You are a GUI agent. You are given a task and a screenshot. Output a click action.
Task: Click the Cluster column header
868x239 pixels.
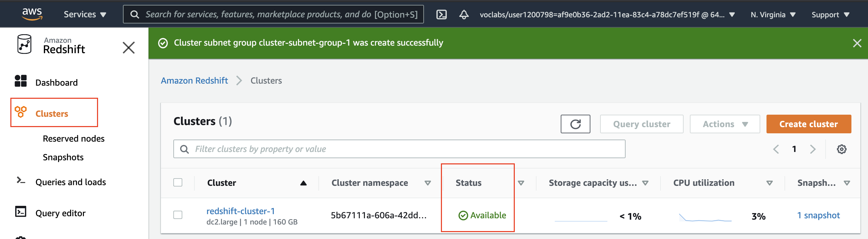click(x=222, y=183)
